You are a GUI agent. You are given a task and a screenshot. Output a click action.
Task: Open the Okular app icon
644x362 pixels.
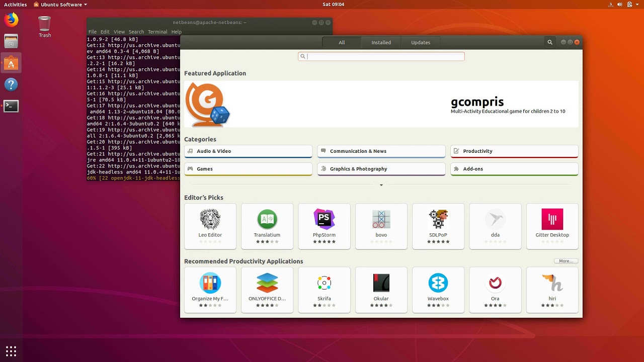coord(381,283)
